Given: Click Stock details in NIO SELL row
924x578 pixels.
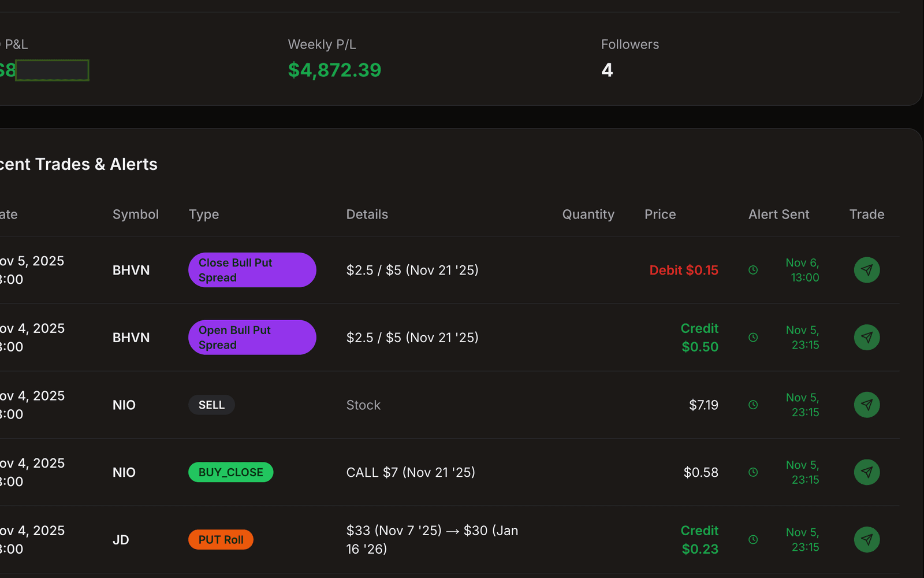Looking at the screenshot, I should [x=363, y=405].
